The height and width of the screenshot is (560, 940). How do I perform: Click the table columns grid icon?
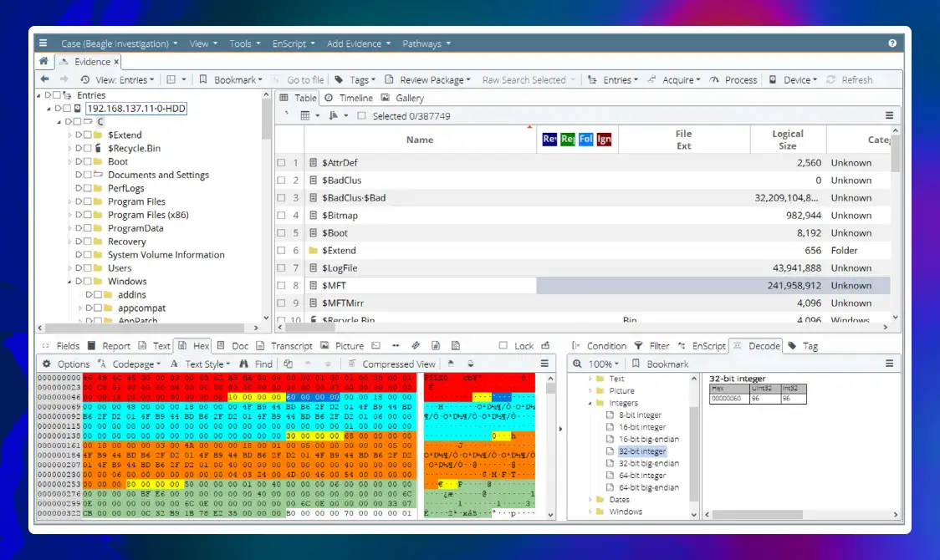(x=305, y=115)
